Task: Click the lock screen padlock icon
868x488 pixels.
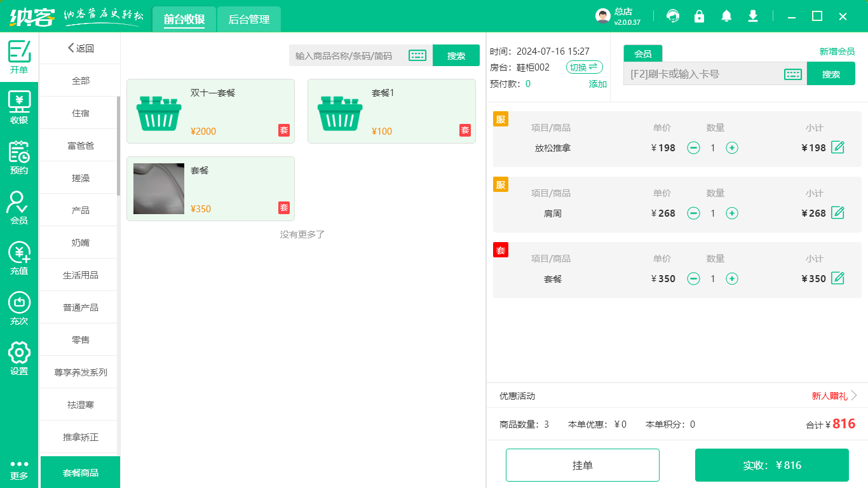Action: [x=699, y=17]
